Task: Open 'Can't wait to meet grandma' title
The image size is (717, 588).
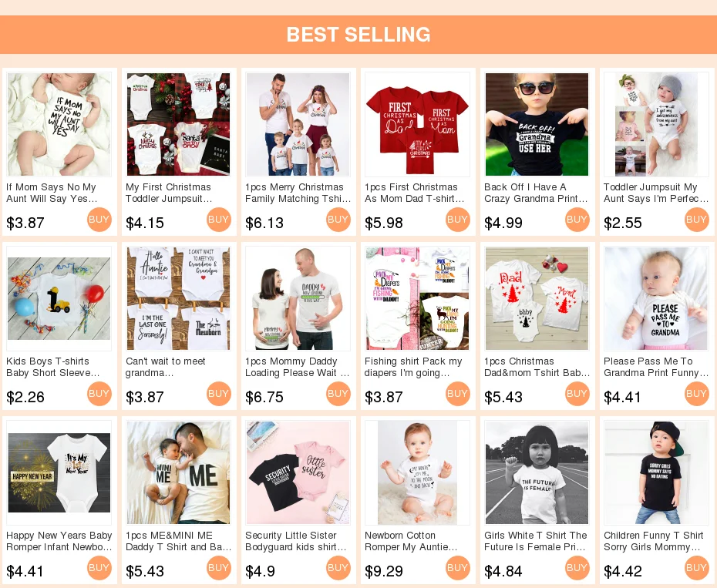Action: click(166, 367)
